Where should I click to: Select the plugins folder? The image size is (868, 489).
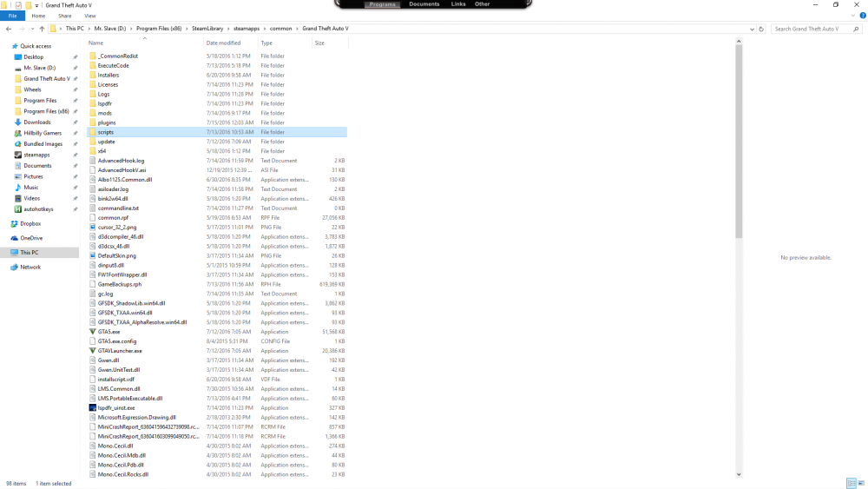pos(106,122)
